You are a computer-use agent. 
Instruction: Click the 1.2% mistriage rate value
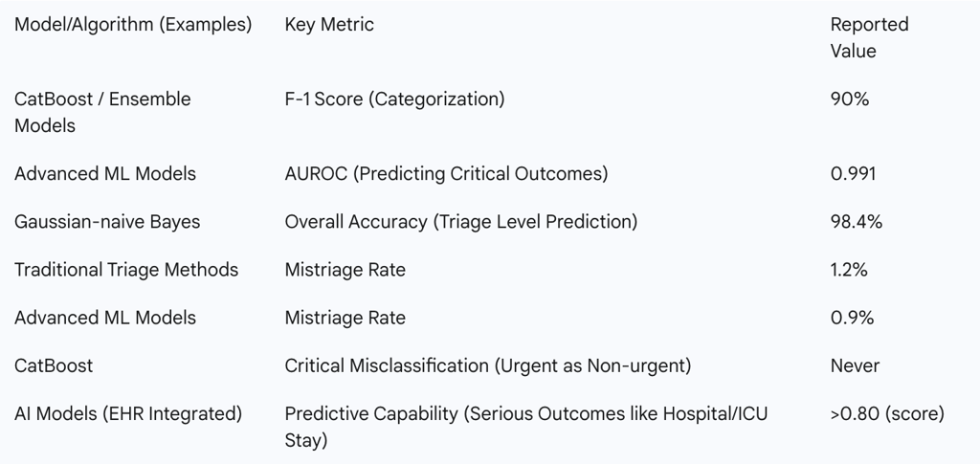click(849, 269)
